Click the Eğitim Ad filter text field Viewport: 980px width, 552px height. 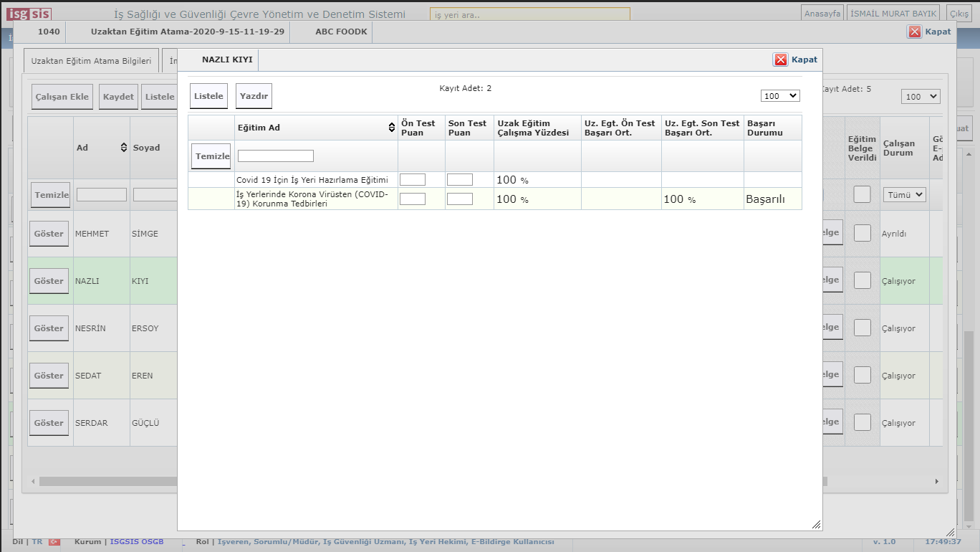point(276,156)
